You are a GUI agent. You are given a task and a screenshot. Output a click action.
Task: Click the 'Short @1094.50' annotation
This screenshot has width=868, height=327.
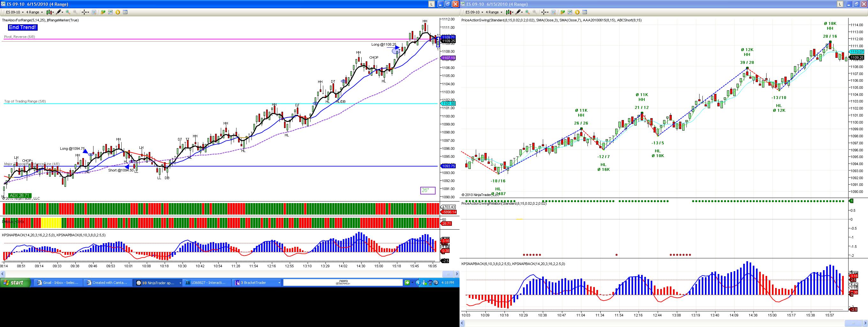pos(121,170)
